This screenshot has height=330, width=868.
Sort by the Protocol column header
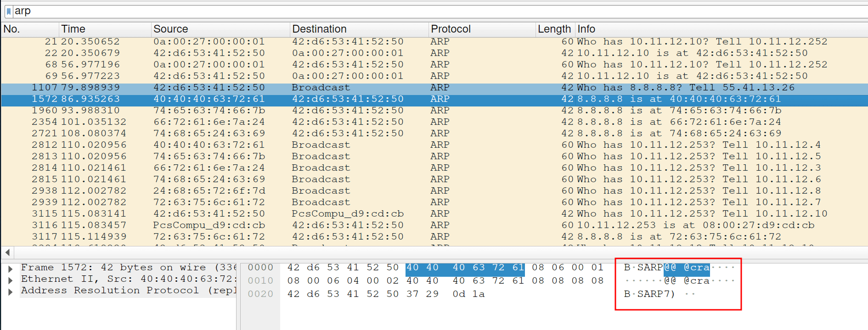click(x=481, y=29)
